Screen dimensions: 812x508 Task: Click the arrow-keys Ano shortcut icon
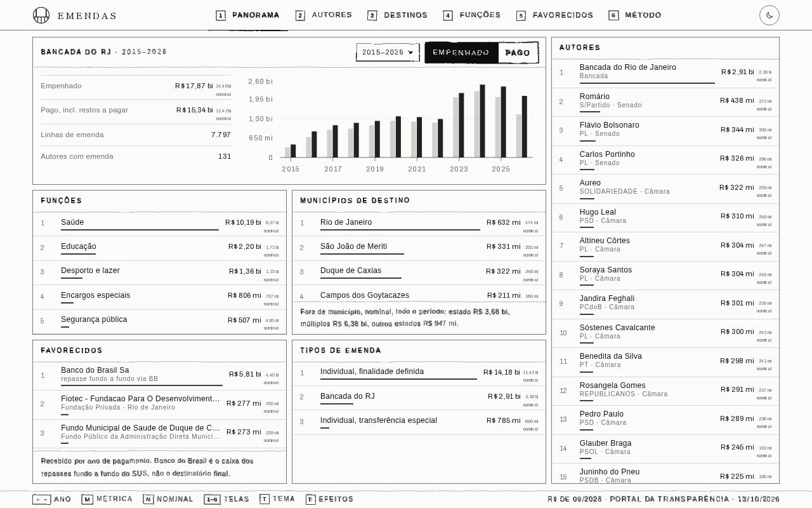[x=41, y=499]
